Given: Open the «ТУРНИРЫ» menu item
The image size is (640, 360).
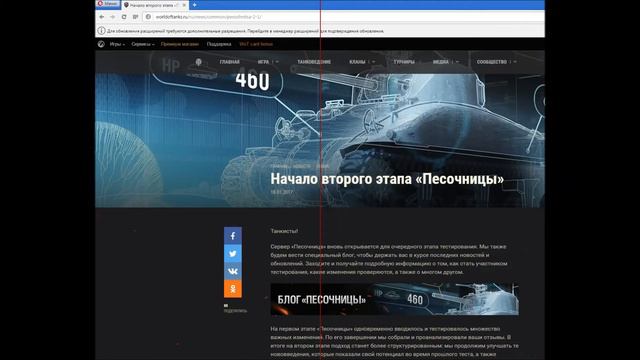Looking at the screenshot, I should [404, 62].
